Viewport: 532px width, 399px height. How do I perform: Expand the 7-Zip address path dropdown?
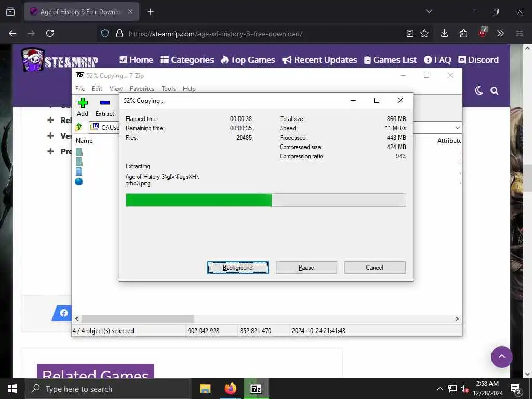click(457, 128)
